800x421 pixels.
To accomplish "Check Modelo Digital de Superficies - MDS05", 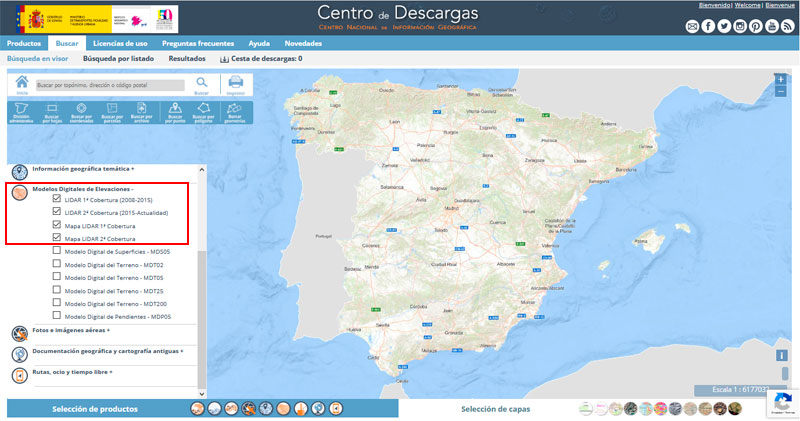I will pos(57,251).
